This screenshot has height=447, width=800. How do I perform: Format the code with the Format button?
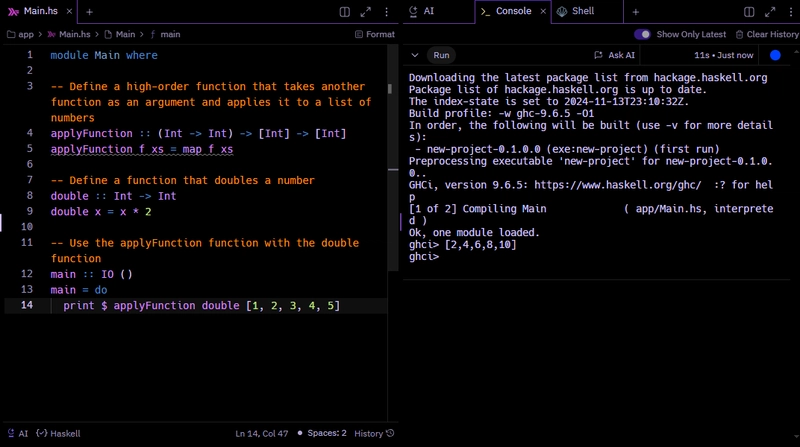(374, 34)
